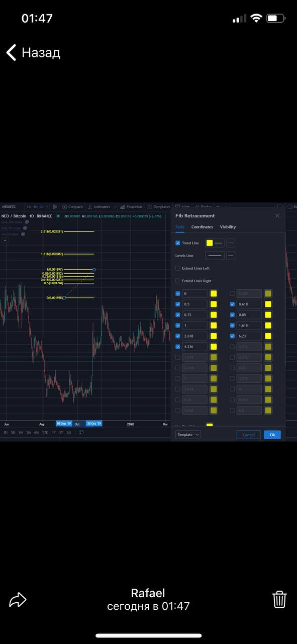Uncheck the 4.236 level checkbox
Screen dimensions: 297x644
[178, 347]
